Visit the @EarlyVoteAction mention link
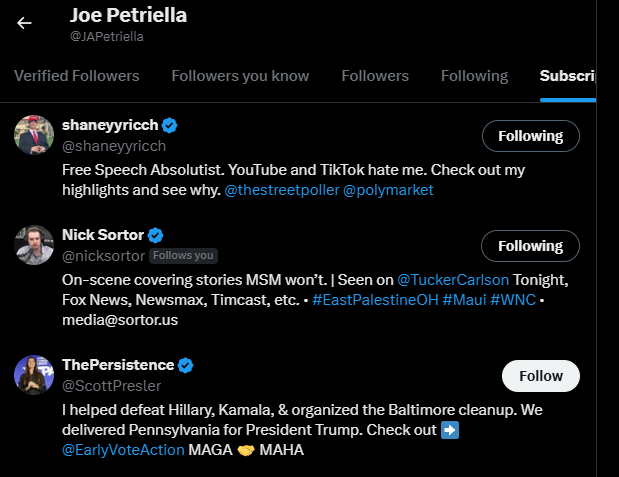619x477 pixels. click(124, 450)
